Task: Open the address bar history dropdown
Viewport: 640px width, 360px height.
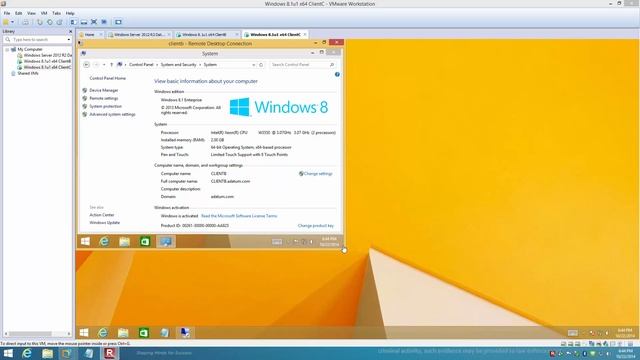Action: 253,64
